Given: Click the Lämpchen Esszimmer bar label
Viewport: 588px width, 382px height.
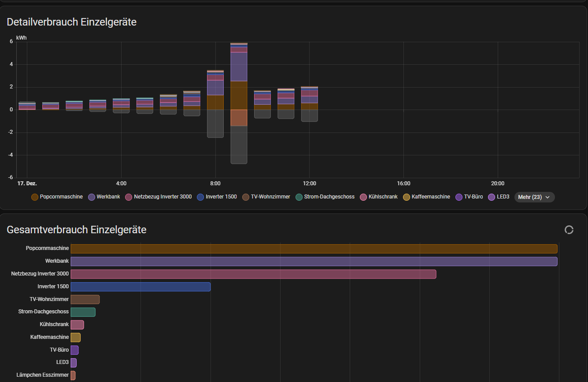Looking at the screenshot, I should (x=43, y=375).
